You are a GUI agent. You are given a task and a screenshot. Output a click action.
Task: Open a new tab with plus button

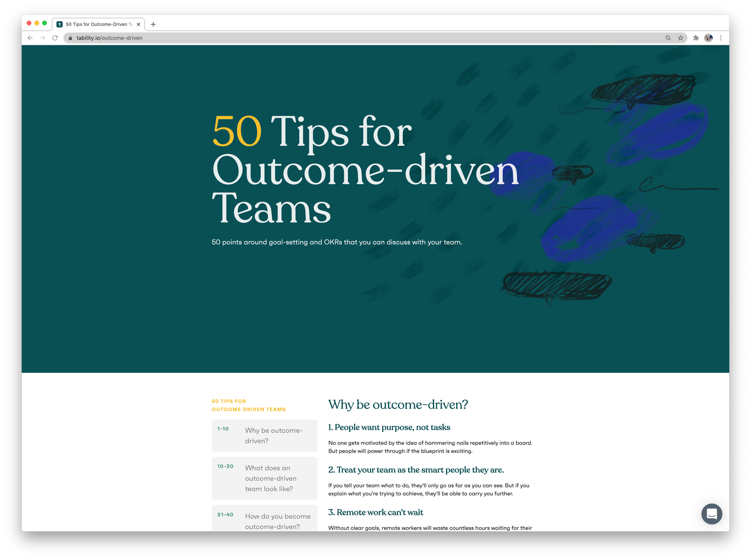point(153,24)
